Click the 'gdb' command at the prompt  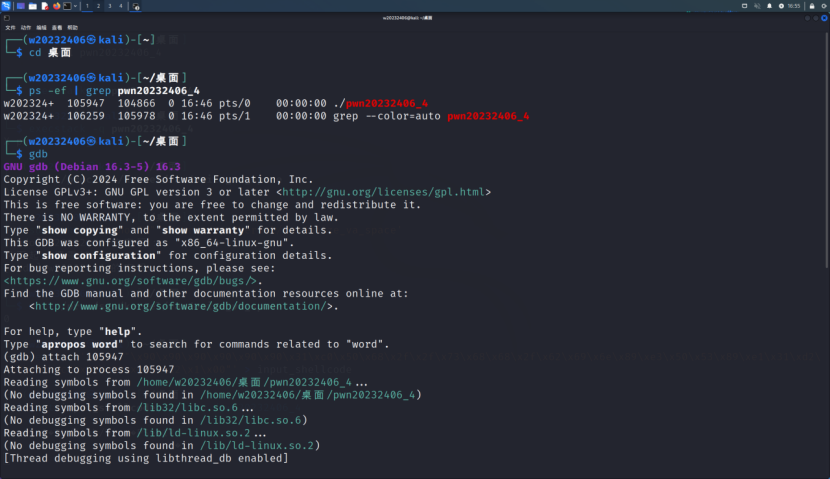(x=38, y=154)
